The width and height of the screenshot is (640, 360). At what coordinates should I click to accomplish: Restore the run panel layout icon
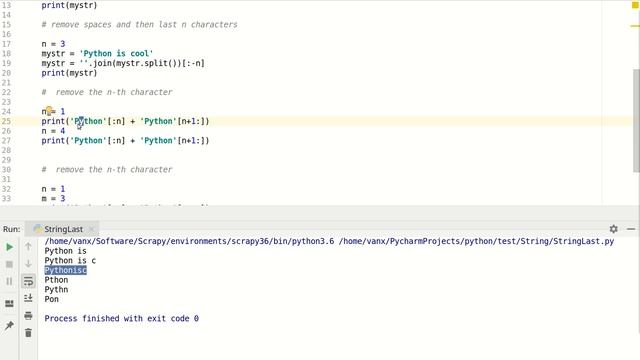[x=9, y=304]
